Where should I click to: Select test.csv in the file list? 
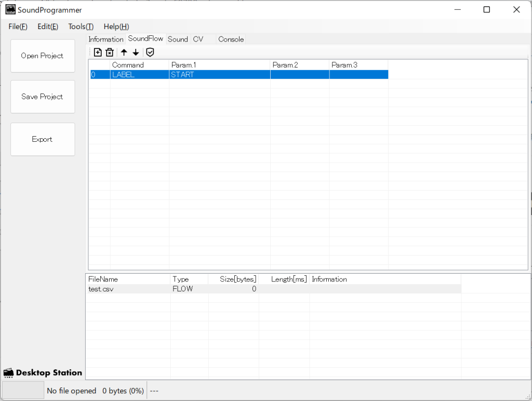(x=101, y=289)
